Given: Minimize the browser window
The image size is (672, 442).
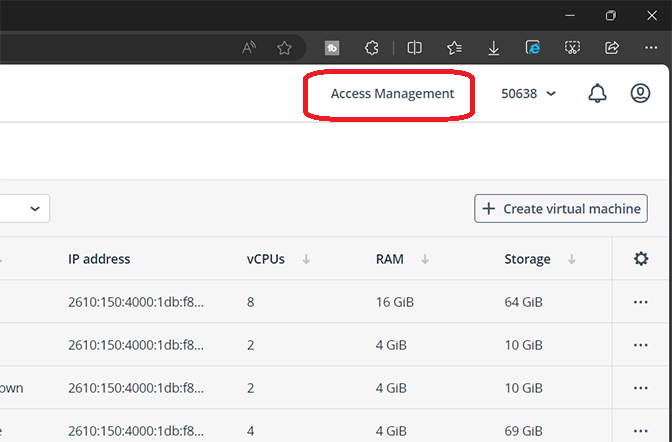Looking at the screenshot, I should pyautogui.click(x=570, y=15).
